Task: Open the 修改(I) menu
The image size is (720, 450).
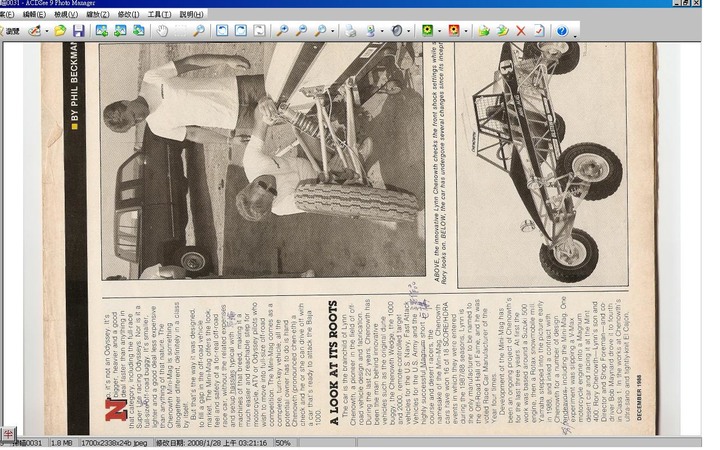Action: click(129, 14)
